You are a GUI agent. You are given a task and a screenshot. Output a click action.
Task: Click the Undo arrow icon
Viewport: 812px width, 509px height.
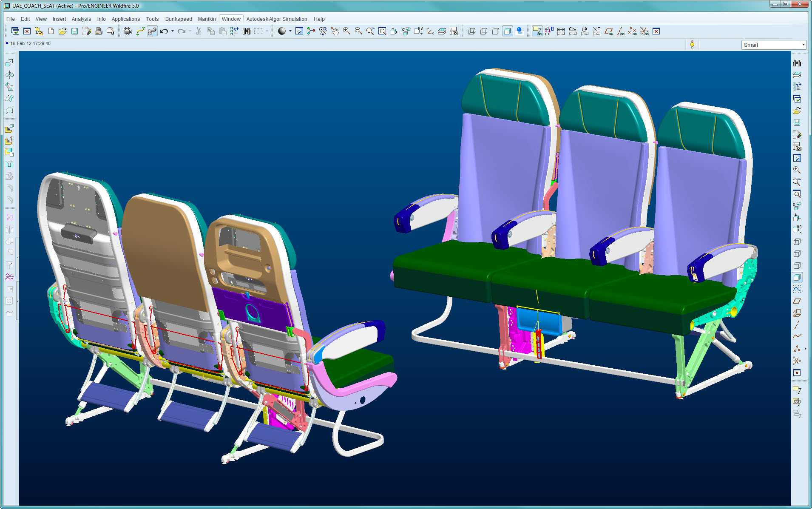coord(164,31)
